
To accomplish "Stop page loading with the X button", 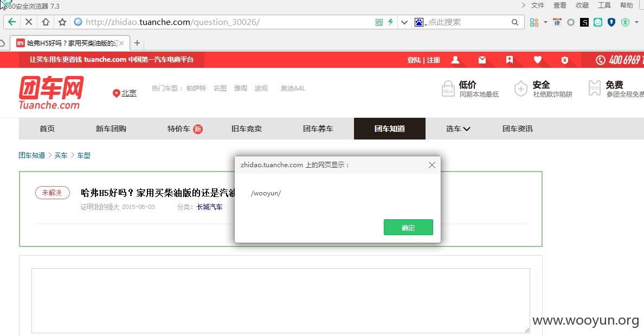I will tap(29, 22).
